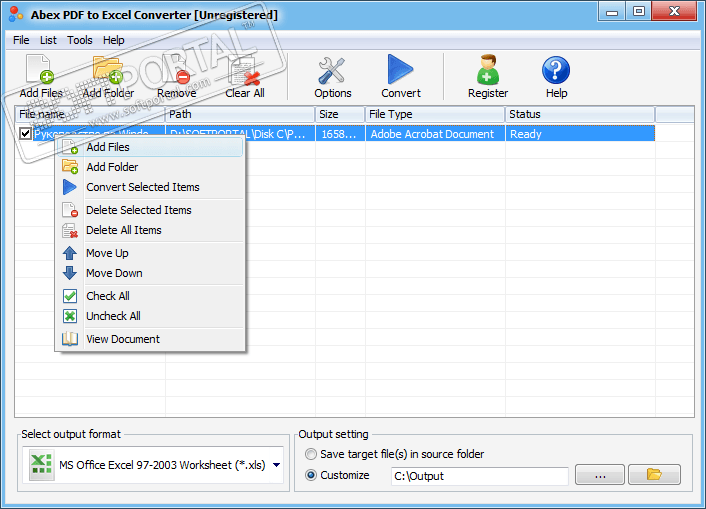Sort by the Size column header
Screen dimensions: 706x509
tap(340, 114)
